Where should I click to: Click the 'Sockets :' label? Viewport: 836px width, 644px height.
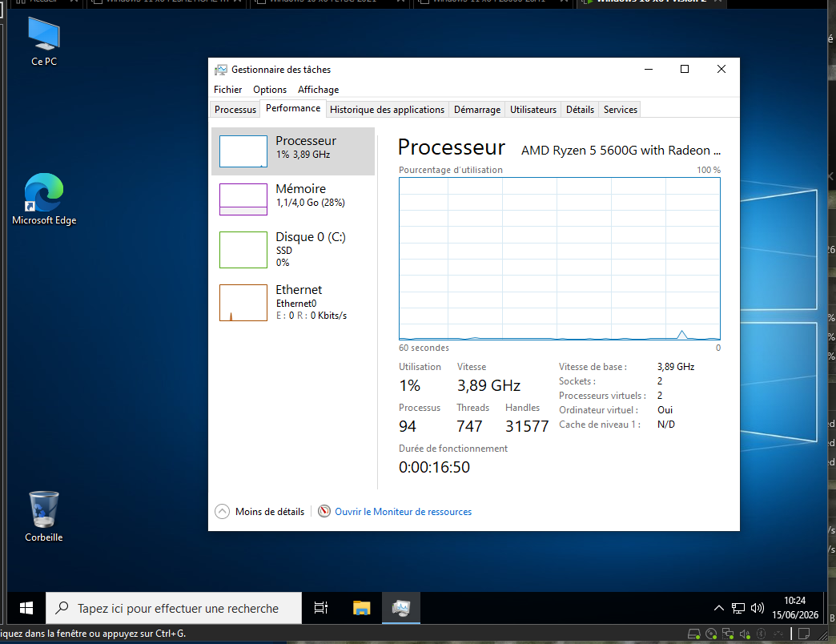pyautogui.click(x=577, y=381)
